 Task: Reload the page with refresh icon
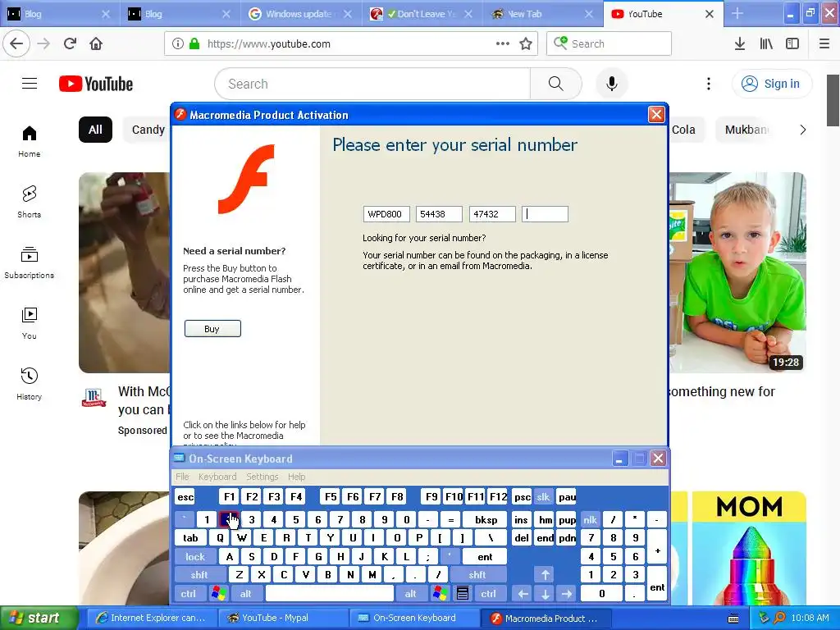(x=70, y=43)
